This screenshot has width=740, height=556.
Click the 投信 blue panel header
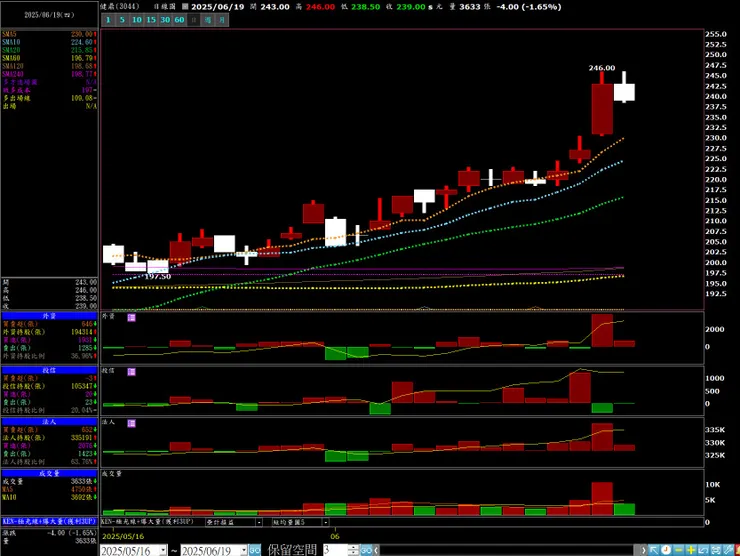tap(49, 371)
